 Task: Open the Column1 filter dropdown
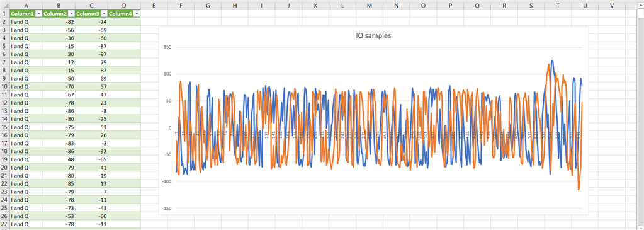38,14
